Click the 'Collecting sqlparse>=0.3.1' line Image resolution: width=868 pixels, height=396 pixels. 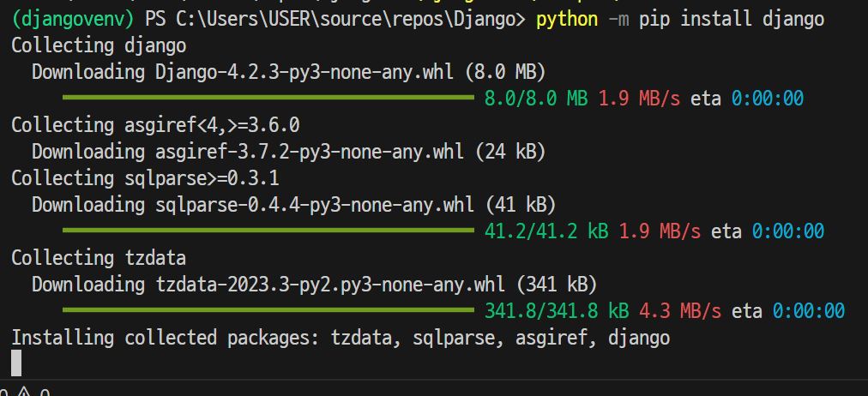[145, 178]
